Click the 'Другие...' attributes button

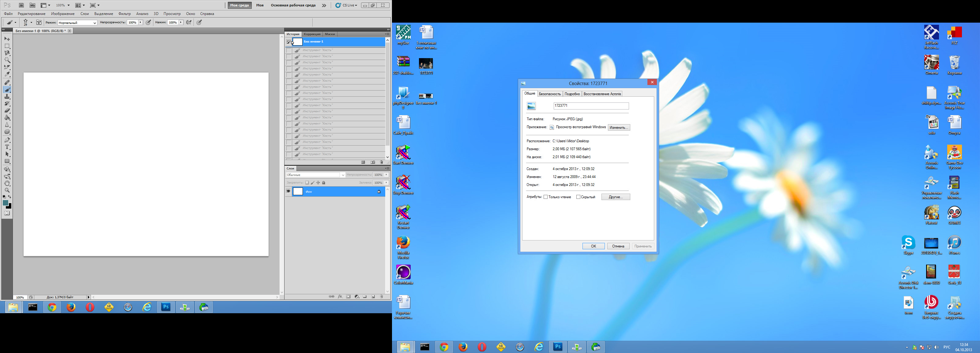point(615,197)
